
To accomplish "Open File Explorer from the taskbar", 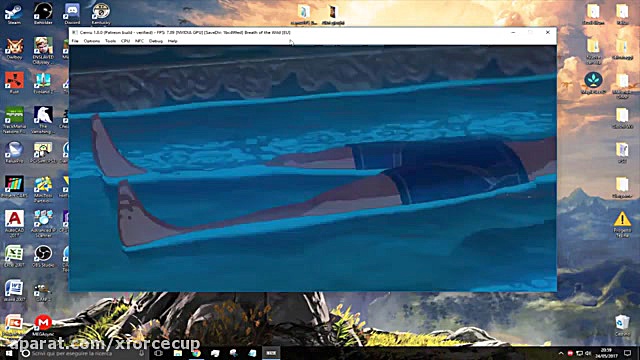I will 178,353.
